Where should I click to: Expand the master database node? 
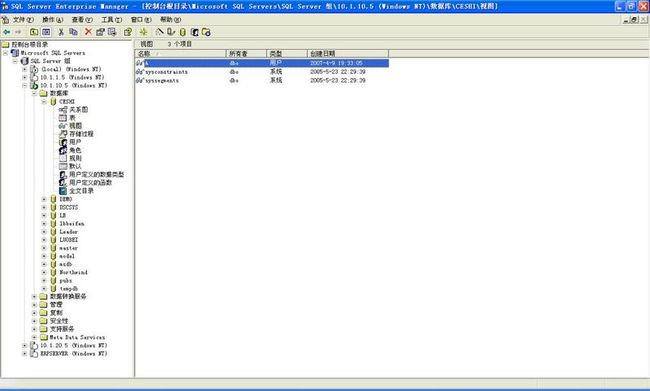44,248
